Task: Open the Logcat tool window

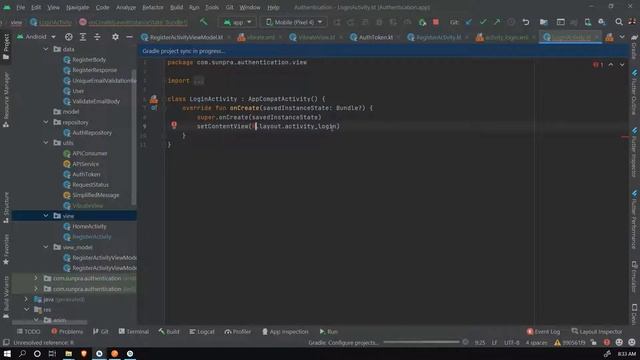Action: click(202, 331)
